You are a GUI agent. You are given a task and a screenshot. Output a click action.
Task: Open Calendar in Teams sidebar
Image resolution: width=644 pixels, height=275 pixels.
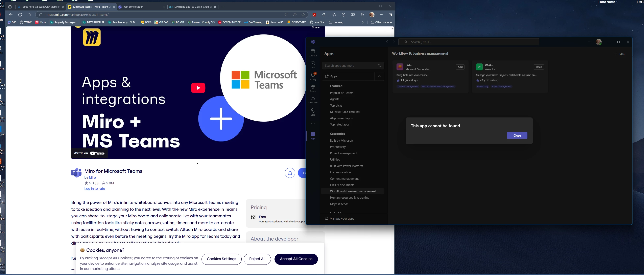(313, 53)
